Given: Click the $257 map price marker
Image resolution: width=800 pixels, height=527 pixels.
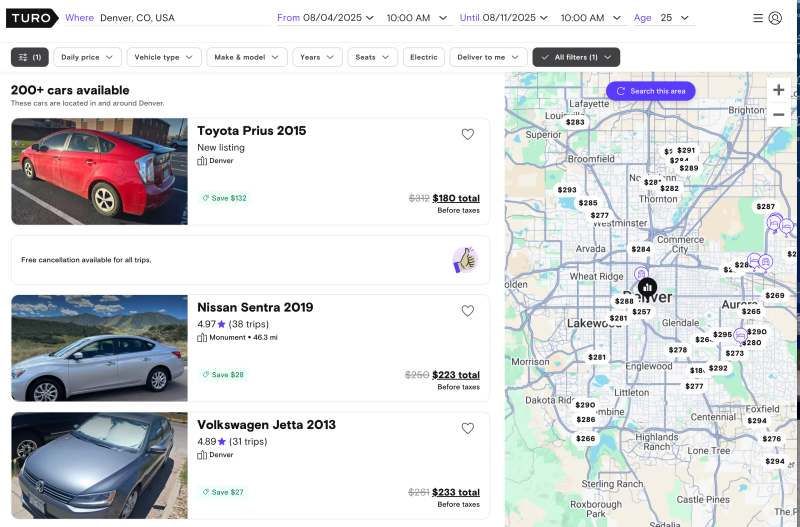Looking at the screenshot, I should [641, 312].
